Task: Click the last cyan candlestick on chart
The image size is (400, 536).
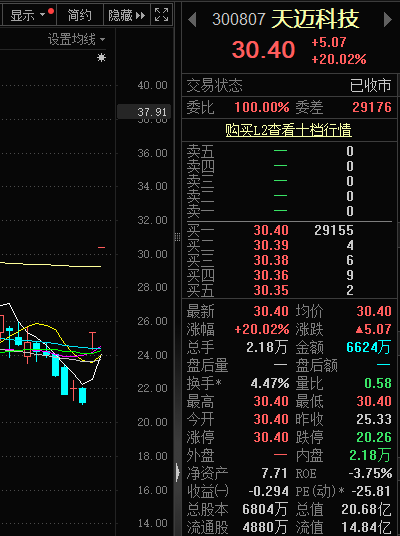Action: [82, 396]
